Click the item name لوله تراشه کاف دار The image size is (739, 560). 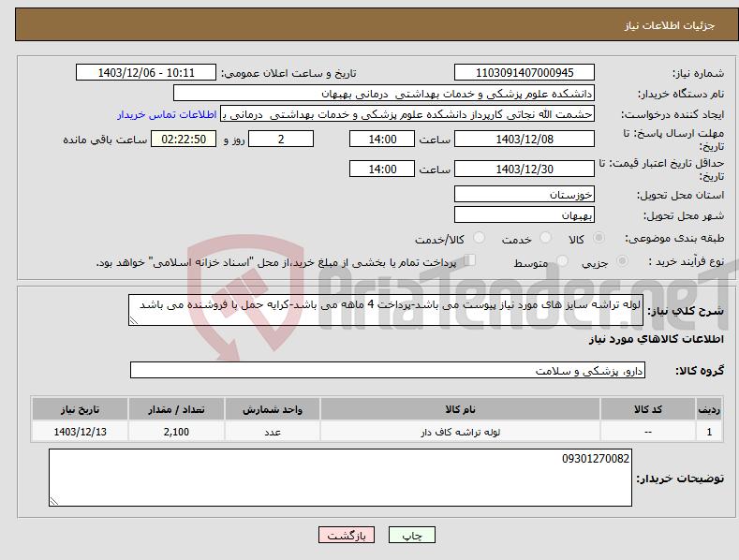coord(461,432)
